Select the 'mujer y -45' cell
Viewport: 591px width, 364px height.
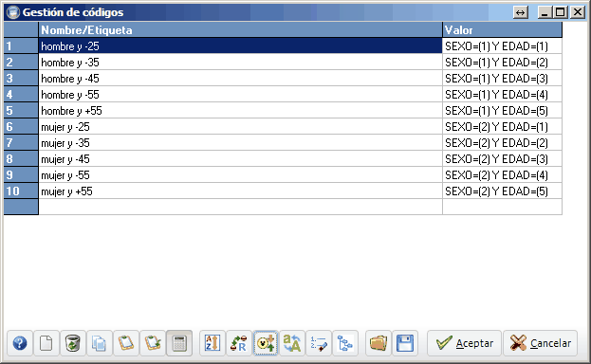tap(240, 159)
